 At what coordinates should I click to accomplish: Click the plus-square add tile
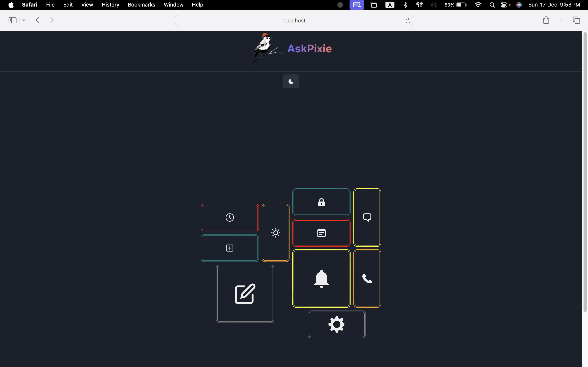click(230, 248)
